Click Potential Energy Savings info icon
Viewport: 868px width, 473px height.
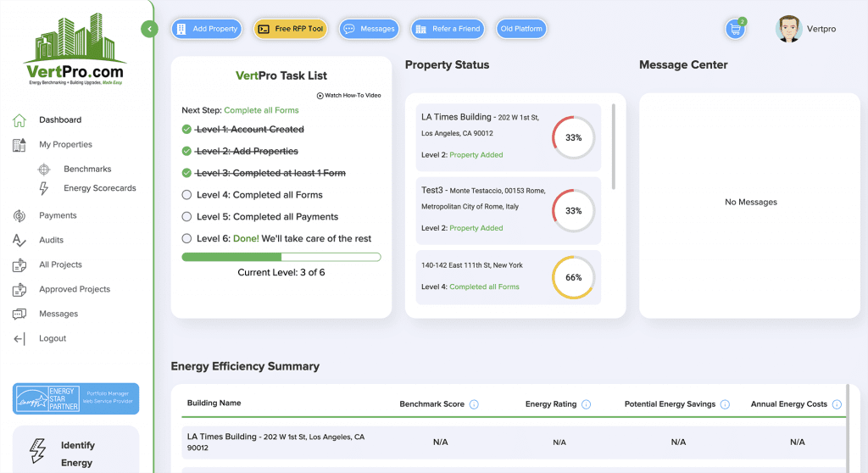tap(725, 404)
